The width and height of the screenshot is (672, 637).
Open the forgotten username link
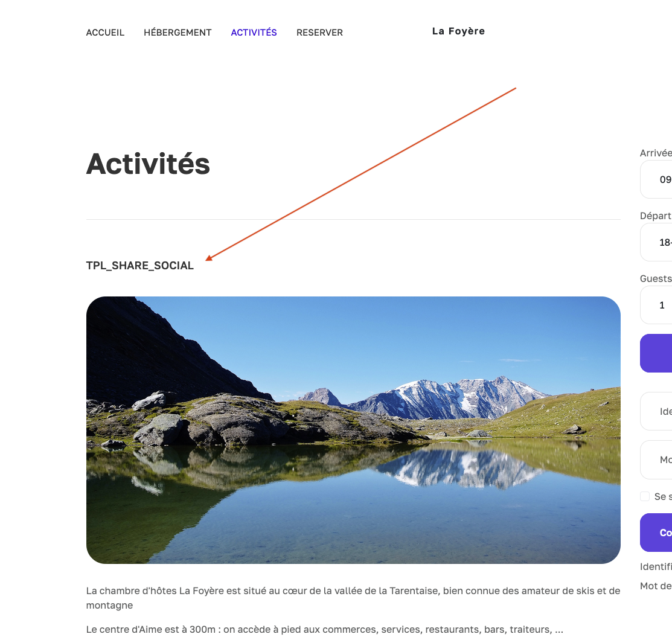(x=656, y=567)
